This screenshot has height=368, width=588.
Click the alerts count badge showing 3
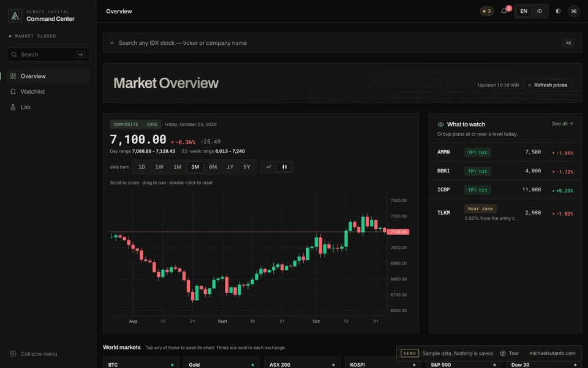coord(487,11)
